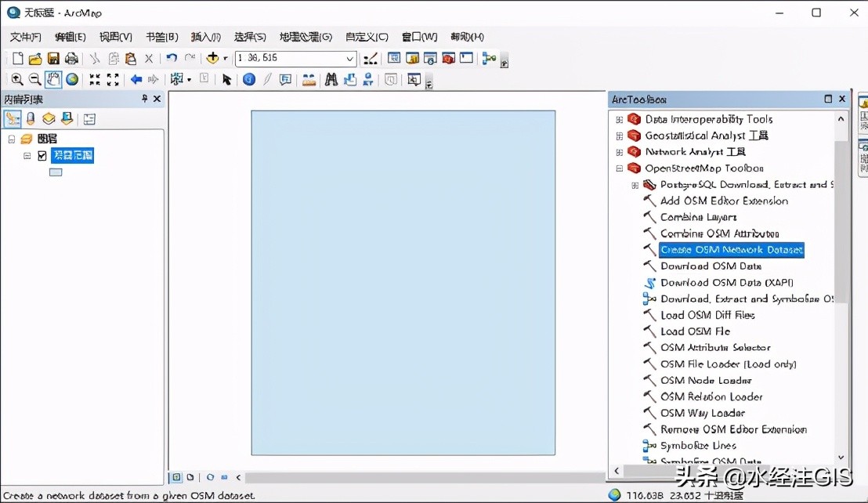This screenshot has height=503, width=868.
Task: Pin the table of contents panel
Action: (x=144, y=99)
